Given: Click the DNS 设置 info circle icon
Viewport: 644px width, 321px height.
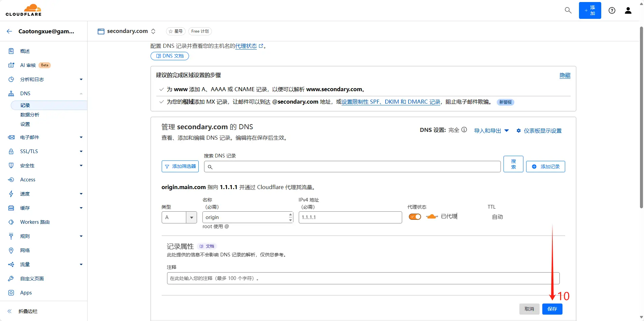Looking at the screenshot, I should click(464, 130).
